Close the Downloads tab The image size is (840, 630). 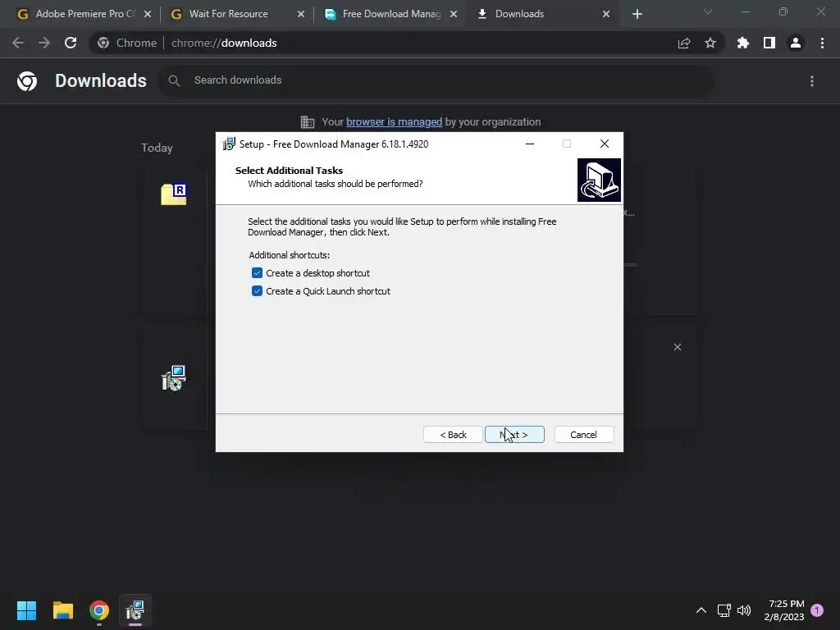click(606, 15)
